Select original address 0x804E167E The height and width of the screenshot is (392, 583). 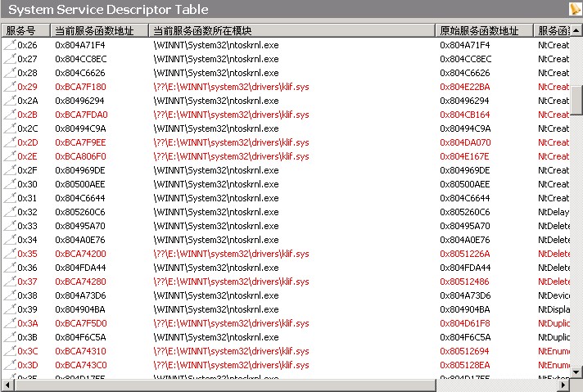tap(464, 156)
